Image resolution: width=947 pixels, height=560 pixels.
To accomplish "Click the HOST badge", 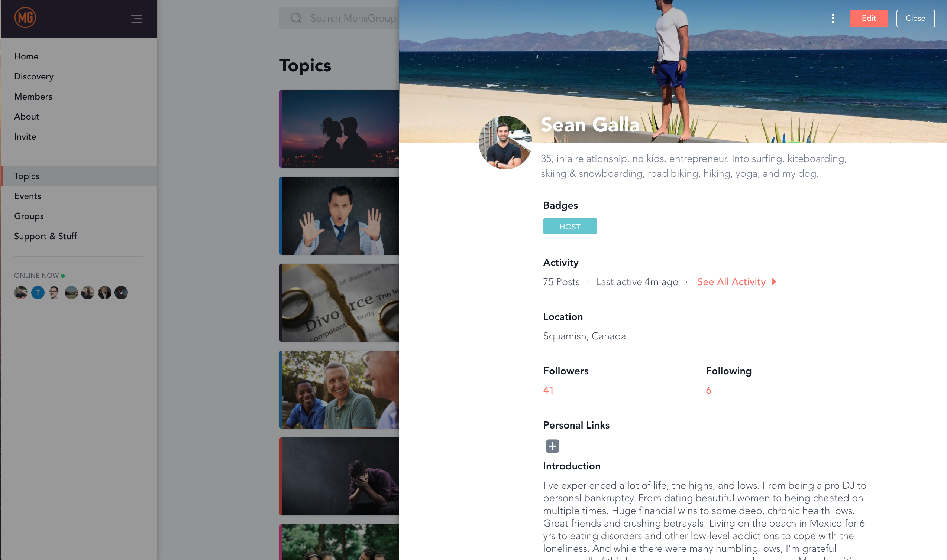I will [570, 227].
